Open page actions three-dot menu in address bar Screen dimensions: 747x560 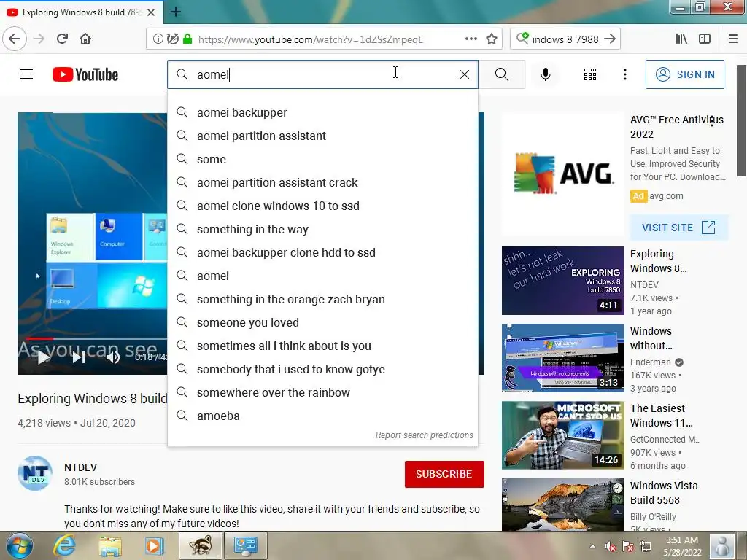tap(471, 39)
